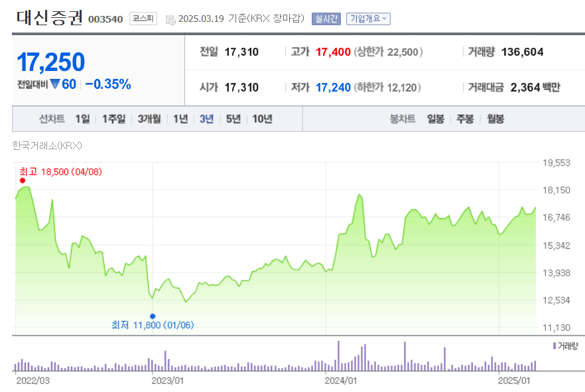The width and height of the screenshot is (585, 392).
Task: Click the calendar clock icon beside the date
Action: (170, 20)
